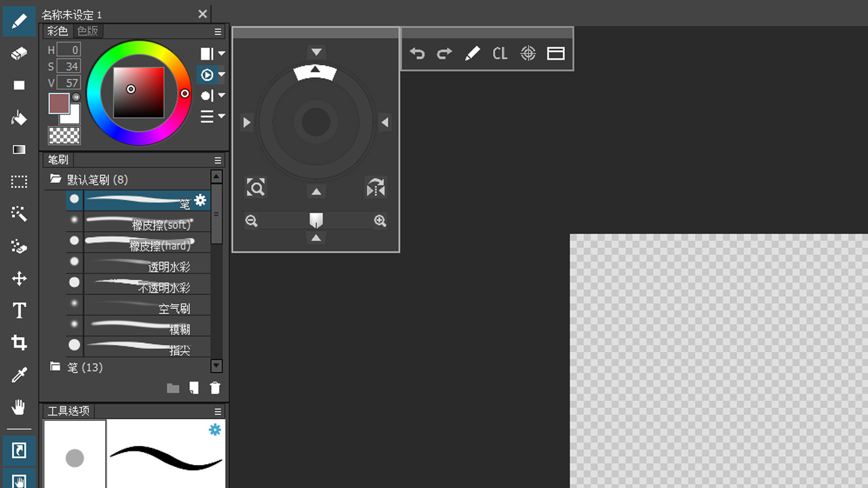The height and width of the screenshot is (488, 868).
Task: Click the white rotation handle on navigator dial
Action: [x=315, y=72]
